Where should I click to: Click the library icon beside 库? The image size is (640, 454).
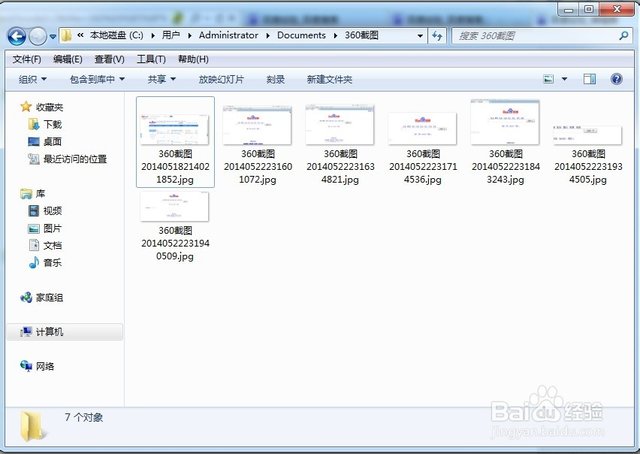pyautogui.click(x=26, y=194)
